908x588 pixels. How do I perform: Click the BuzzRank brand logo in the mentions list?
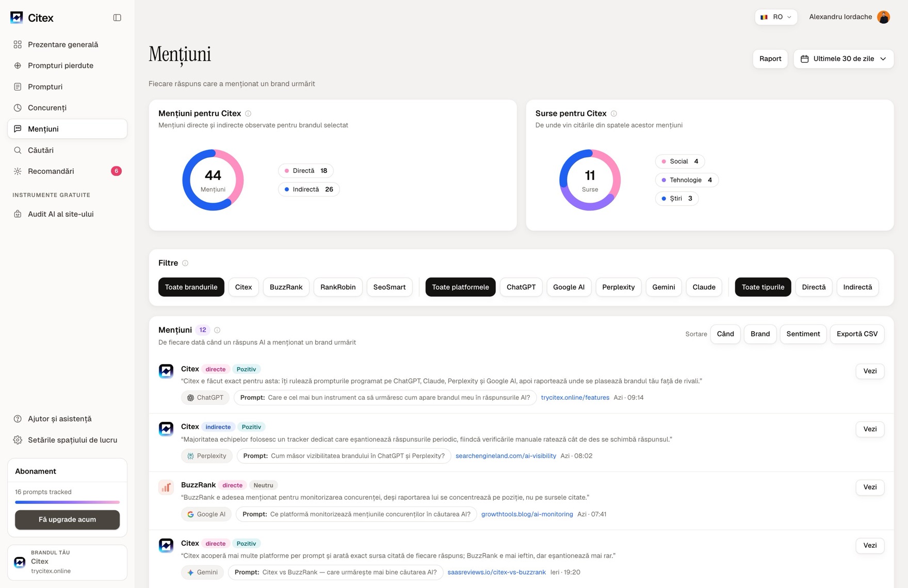166,487
